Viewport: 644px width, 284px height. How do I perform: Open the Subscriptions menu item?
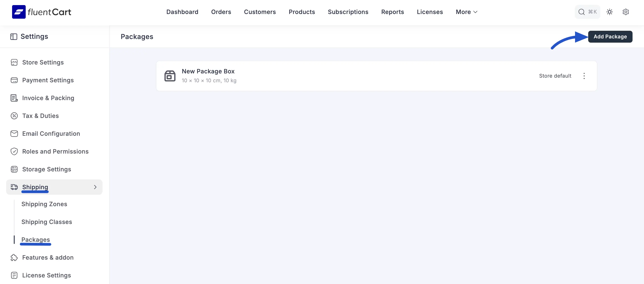[x=348, y=12]
